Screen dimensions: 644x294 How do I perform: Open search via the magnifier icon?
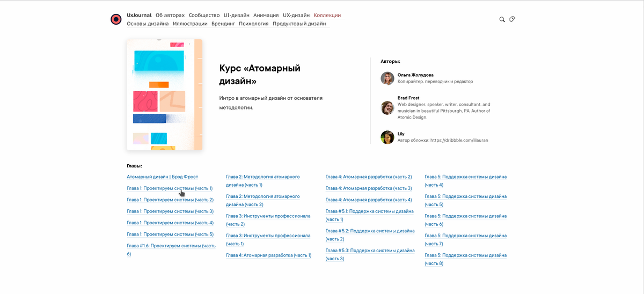pyautogui.click(x=502, y=19)
